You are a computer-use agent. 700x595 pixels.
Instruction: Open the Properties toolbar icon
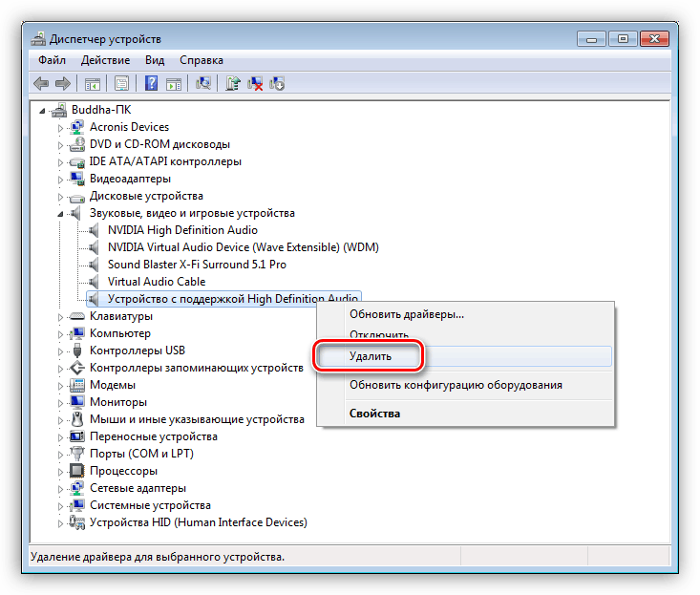pos(122,83)
